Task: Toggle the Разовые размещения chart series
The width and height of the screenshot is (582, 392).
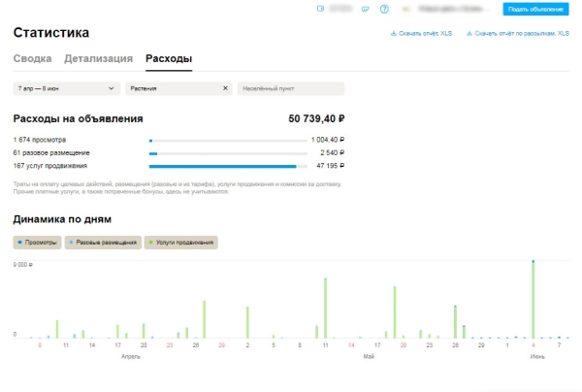Action: click(103, 242)
